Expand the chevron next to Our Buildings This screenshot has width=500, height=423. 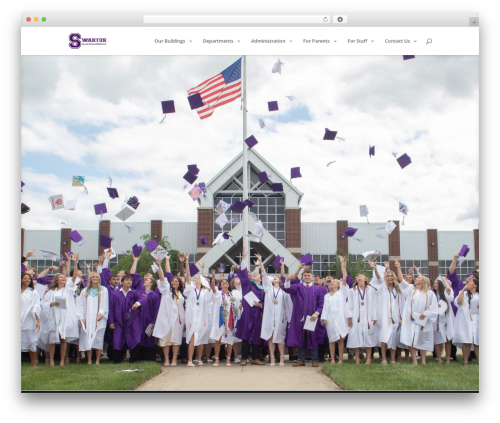coord(190,41)
